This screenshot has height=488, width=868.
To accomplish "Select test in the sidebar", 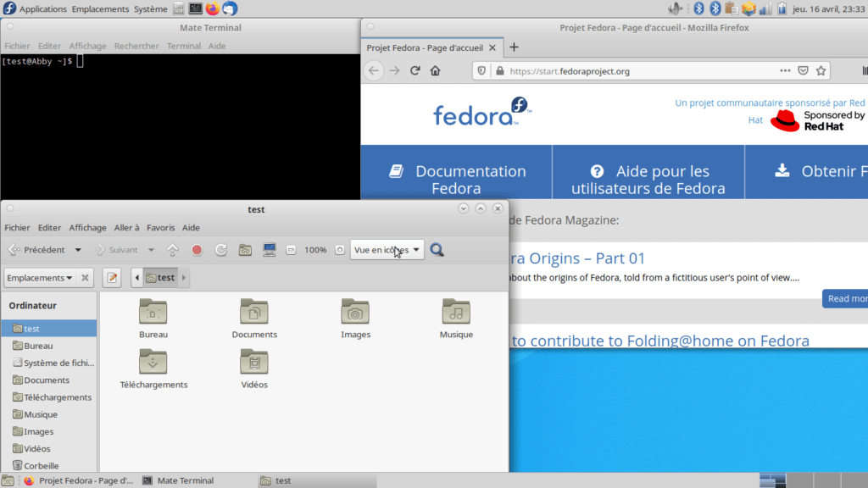I will click(x=48, y=329).
